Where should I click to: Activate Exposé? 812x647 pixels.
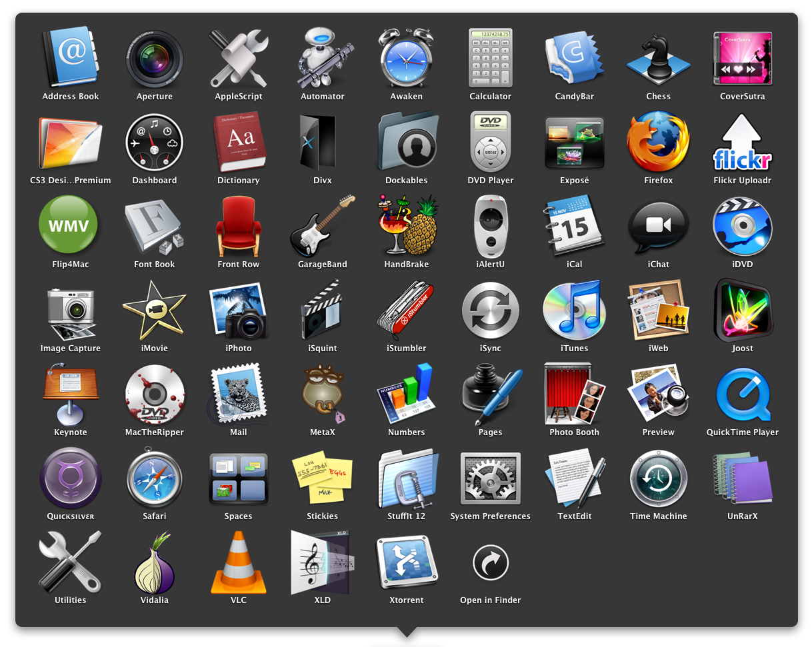575,142
